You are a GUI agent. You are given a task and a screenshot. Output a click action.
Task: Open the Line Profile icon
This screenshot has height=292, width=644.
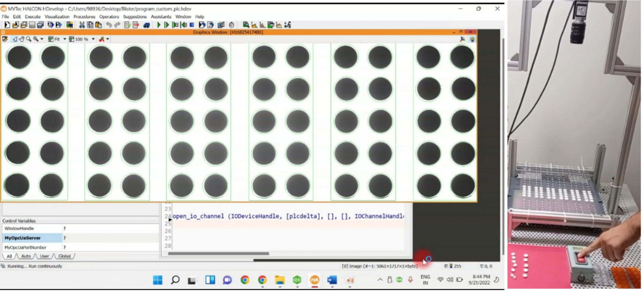pos(279,25)
